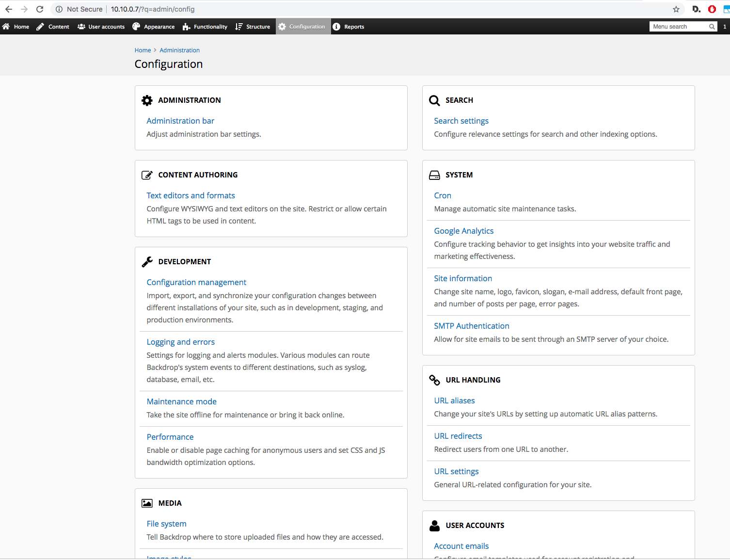Open the Functionality menu
This screenshot has height=560, width=730.
click(210, 27)
